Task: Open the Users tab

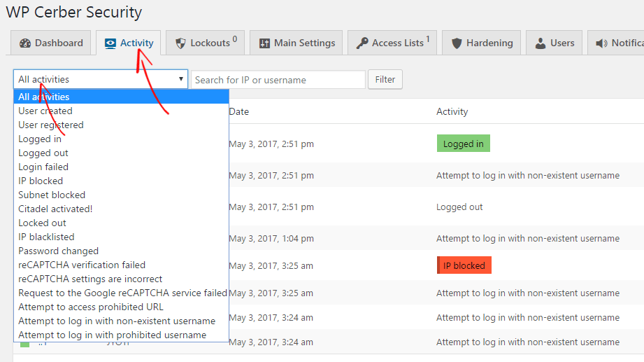Action: click(x=554, y=43)
